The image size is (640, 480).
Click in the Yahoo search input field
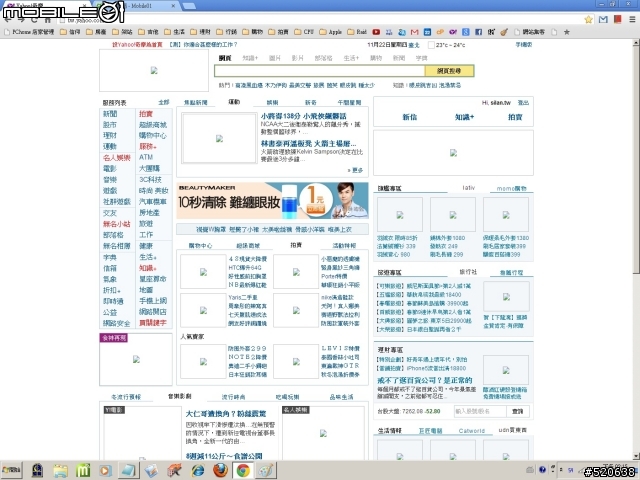[x=320, y=71]
